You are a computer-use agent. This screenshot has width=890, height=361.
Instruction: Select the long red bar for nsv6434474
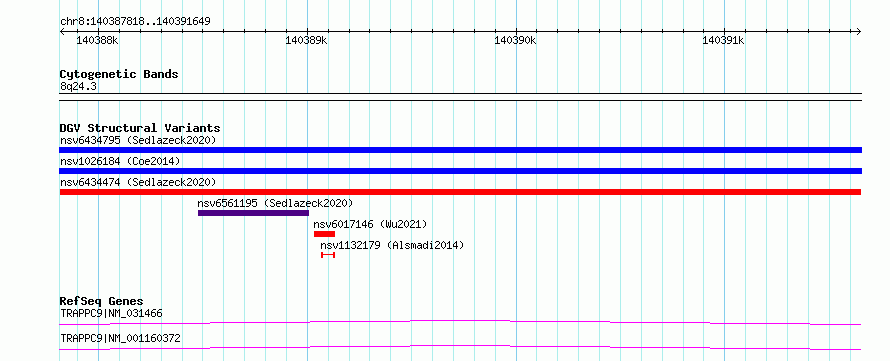460,192
